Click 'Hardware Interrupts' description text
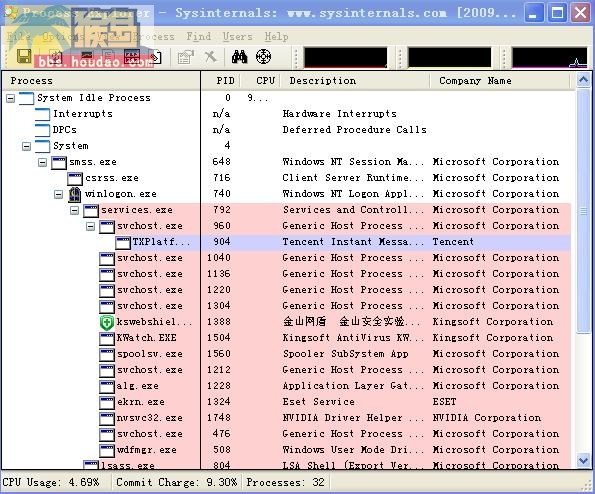This screenshot has height=494, width=595. pos(340,114)
